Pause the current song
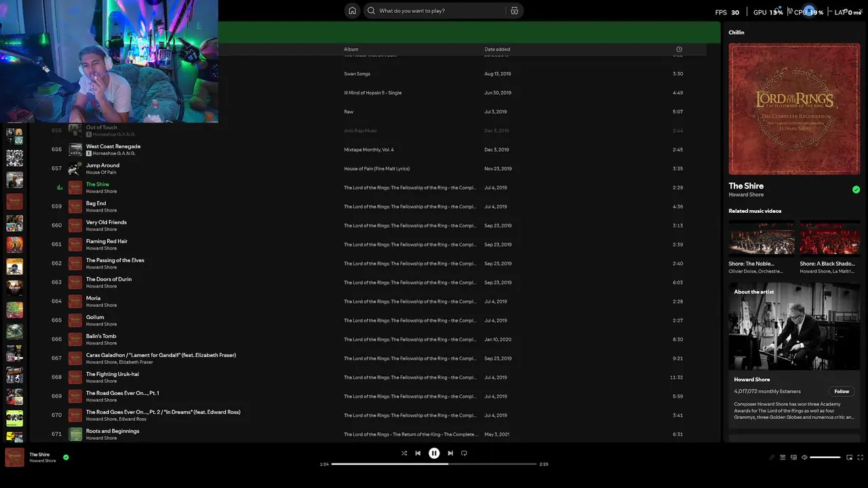Image resolution: width=868 pixels, height=488 pixels. click(434, 453)
